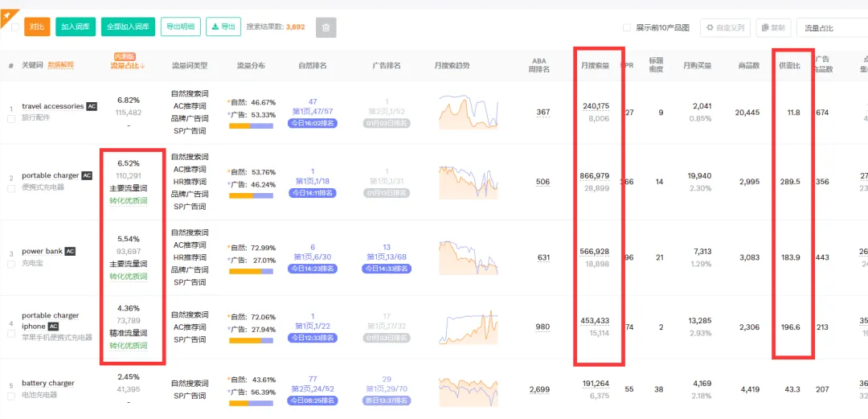Click the 复制 copy button

click(x=773, y=27)
